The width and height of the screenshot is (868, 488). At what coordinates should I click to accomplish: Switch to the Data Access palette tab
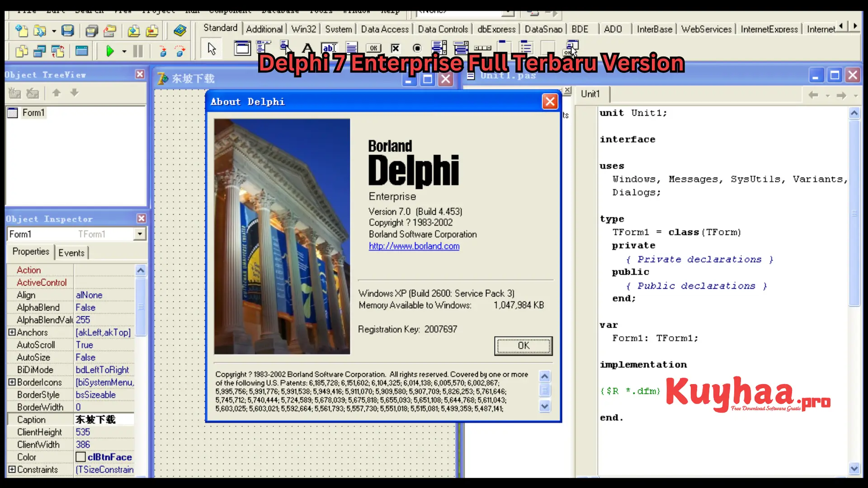click(385, 29)
